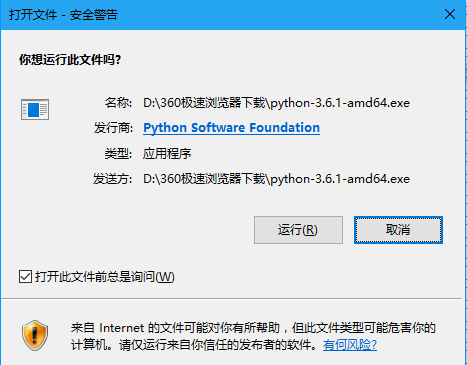
Task: Click the 来自 Internet 的文件 warning sentence
Action: point(253,328)
